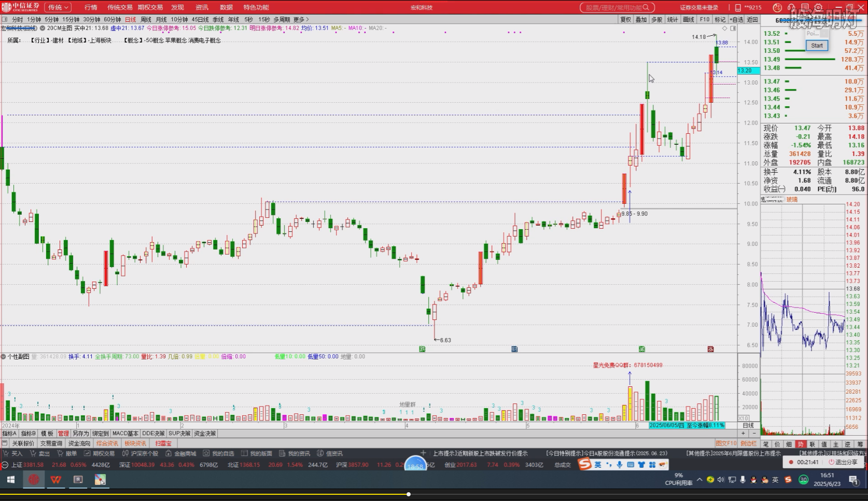Viewport: 868px width, 501px height.
Task: Select the DDE决策 indicator tab
Action: point(153,434)
